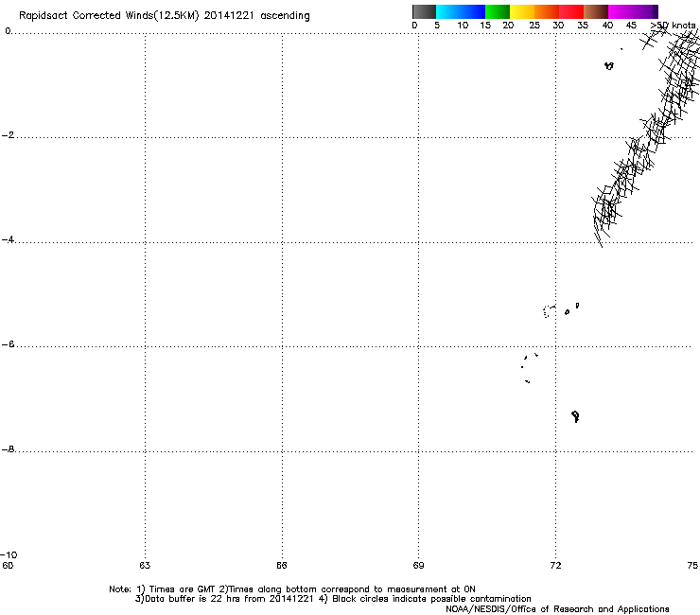Click the '>50 knots' legend label

click(x=673, y=26)
